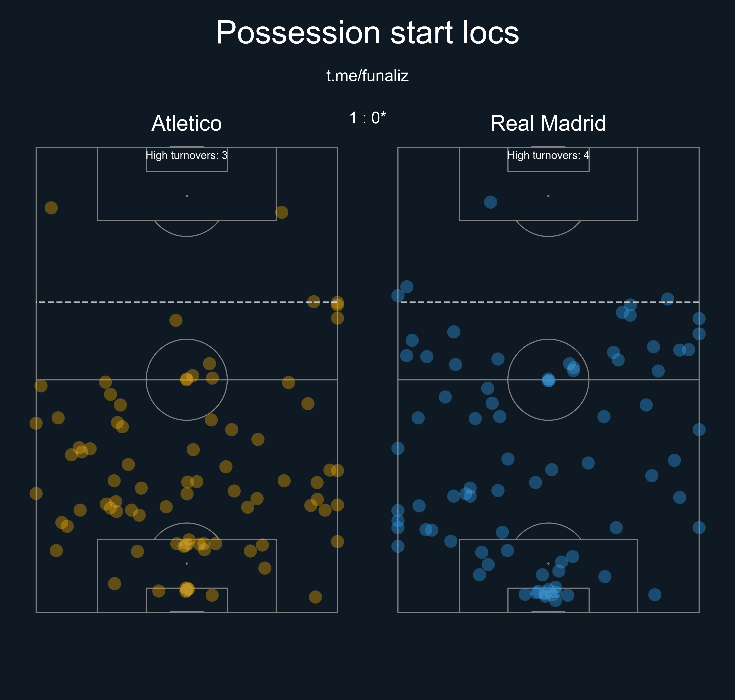Click the Possession start locs title
Image resolution: width=735 pixels, height=700 pixels.
click(368, 33)
